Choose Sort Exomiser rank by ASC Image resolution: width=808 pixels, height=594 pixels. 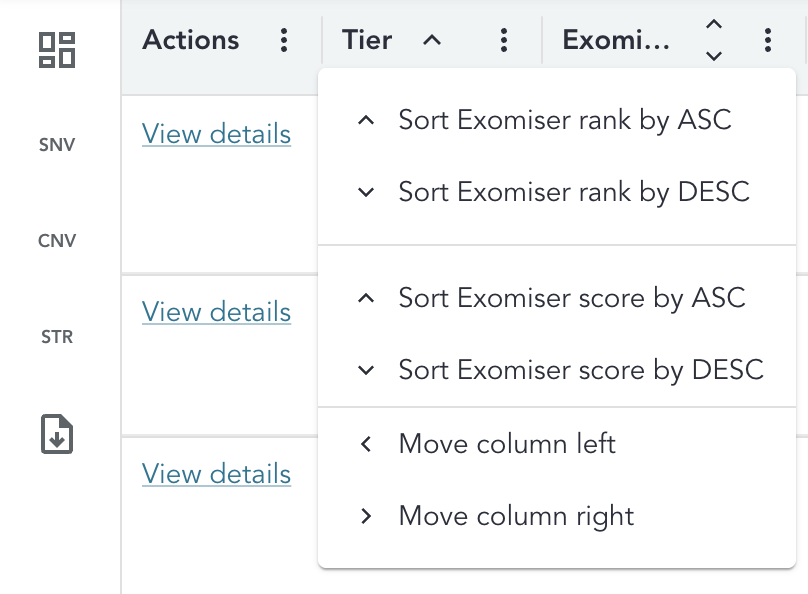pyautogui.click(x=565, y=119)
